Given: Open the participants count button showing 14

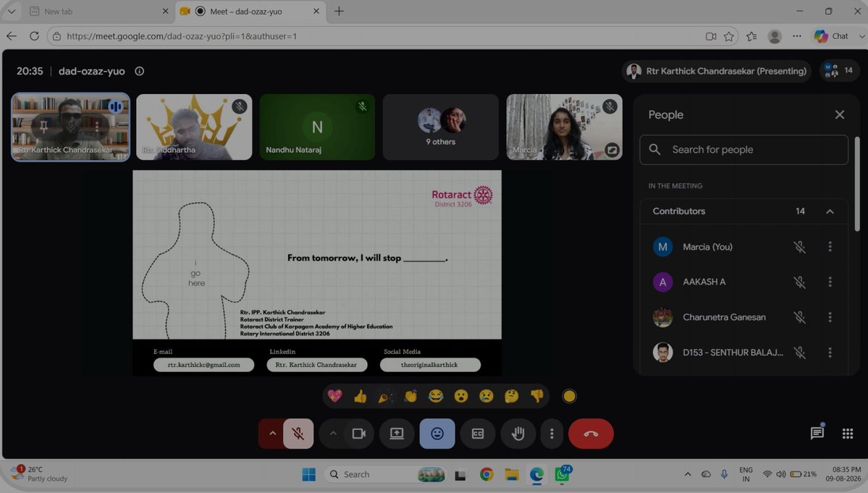Looking at the screenshot, I should (839, 70).
